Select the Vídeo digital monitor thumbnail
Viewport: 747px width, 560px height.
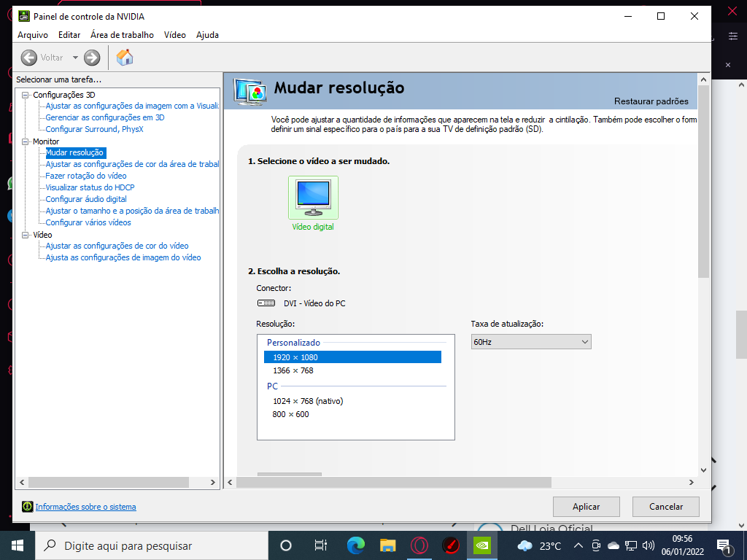(x=313, y=197)
